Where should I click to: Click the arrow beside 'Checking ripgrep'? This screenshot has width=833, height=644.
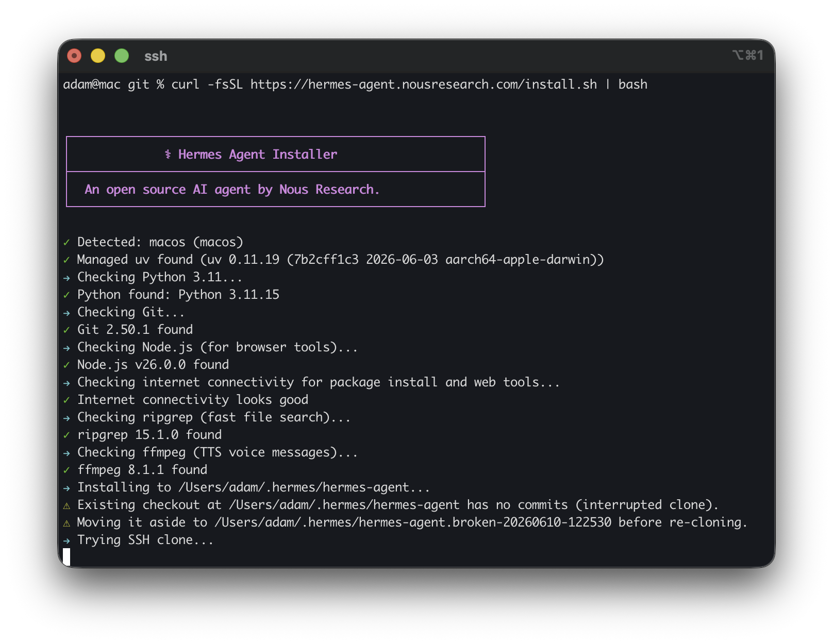point(66,418)
